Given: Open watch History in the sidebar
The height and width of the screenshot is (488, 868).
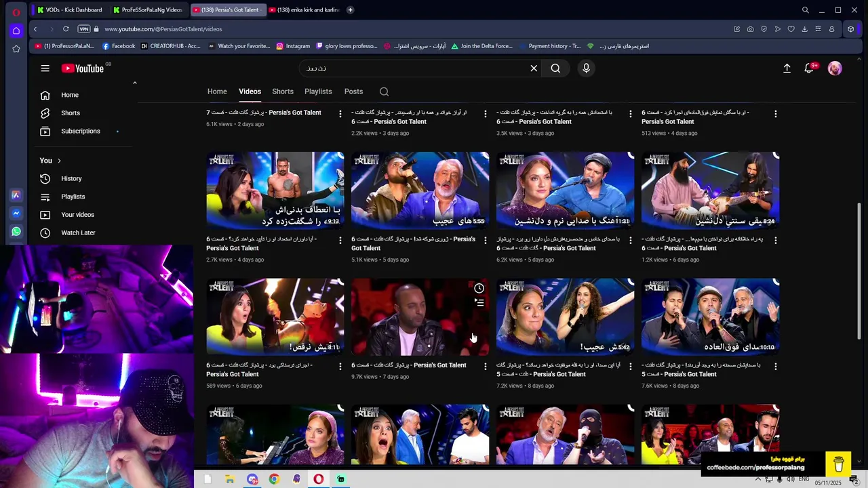Looking at the screenshot, I should 85,178.
